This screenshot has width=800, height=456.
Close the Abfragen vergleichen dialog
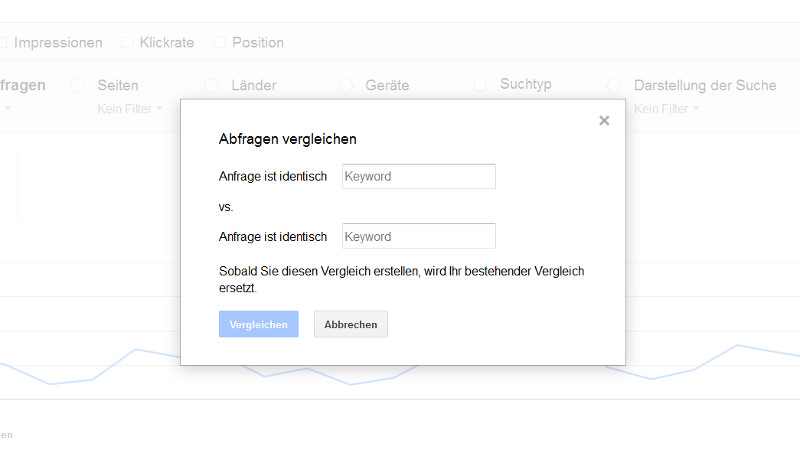[603, 121]
